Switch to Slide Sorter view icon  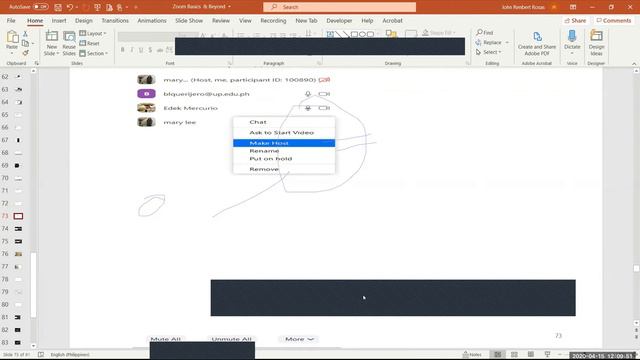point(514,354)
